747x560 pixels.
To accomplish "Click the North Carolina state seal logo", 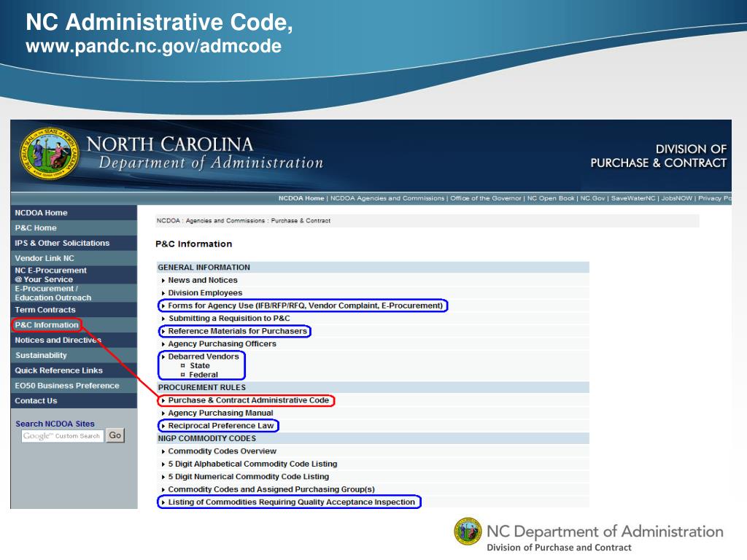I will point(49,153).
